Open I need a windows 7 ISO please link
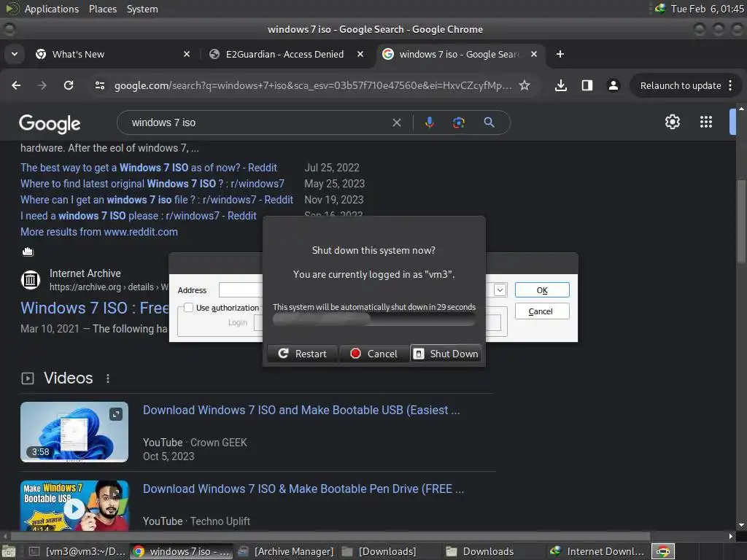This screenshot has width=747, height=560. pyautogui.click(x=139, y=216)
